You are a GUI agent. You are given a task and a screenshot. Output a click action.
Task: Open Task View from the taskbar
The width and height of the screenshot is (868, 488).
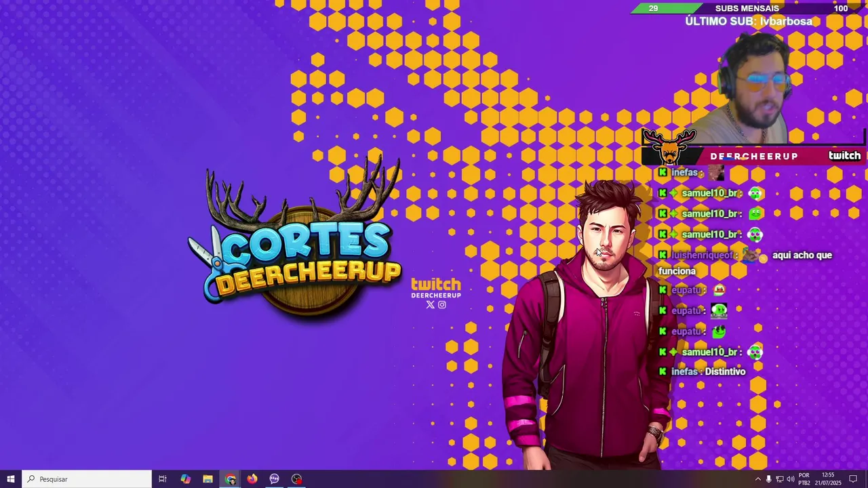pos(163,479)
